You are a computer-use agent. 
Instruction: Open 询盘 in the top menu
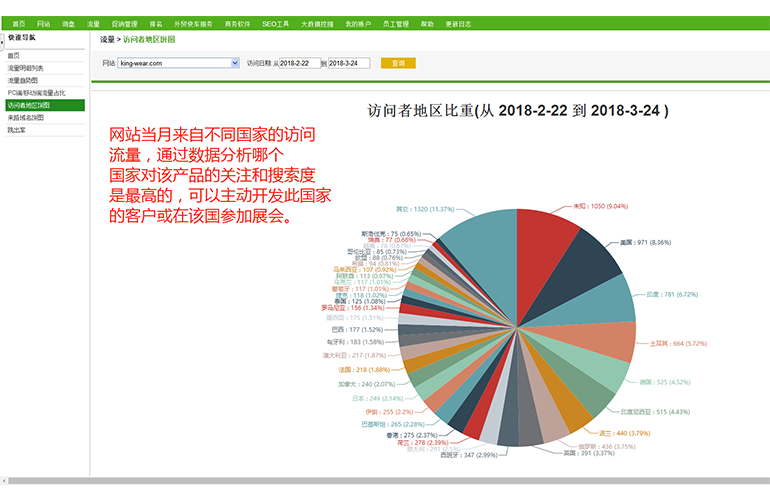click(68, 22)
